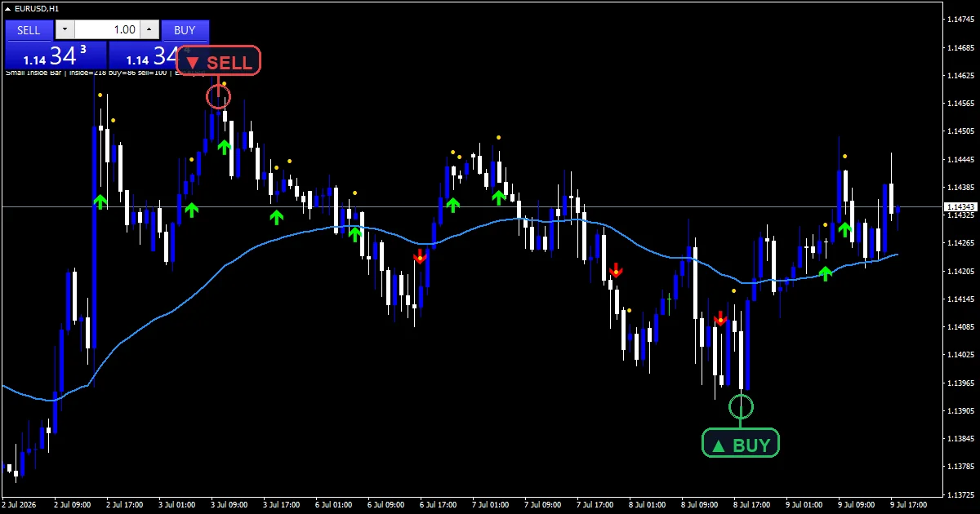This screenshot has height=514, width=980.
Task: Click the blue SELL button
Action: [29, 30]
